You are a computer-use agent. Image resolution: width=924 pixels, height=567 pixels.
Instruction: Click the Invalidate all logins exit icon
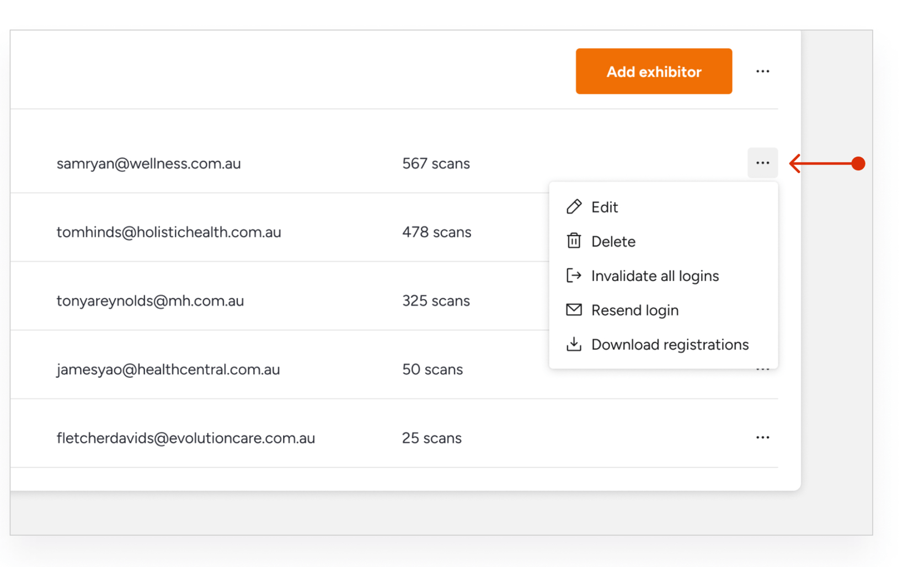pyautogui.click(x=574, y=275)
